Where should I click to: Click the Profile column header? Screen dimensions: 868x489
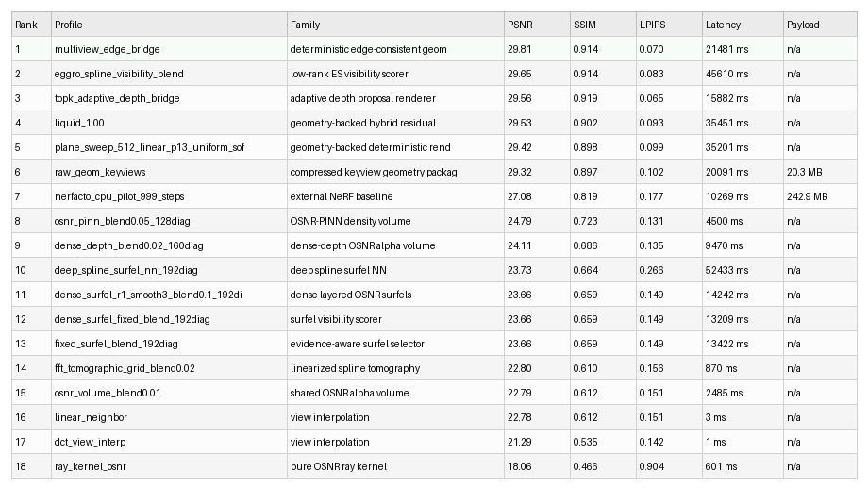170,25
